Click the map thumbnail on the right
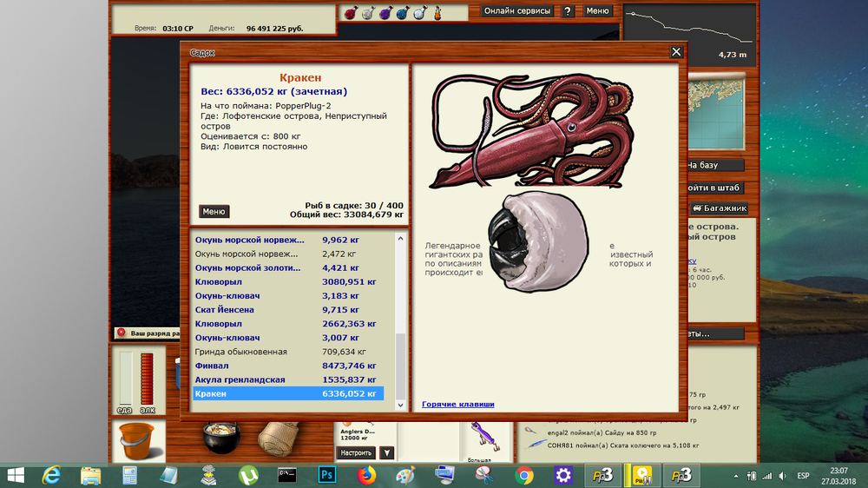 716,114
